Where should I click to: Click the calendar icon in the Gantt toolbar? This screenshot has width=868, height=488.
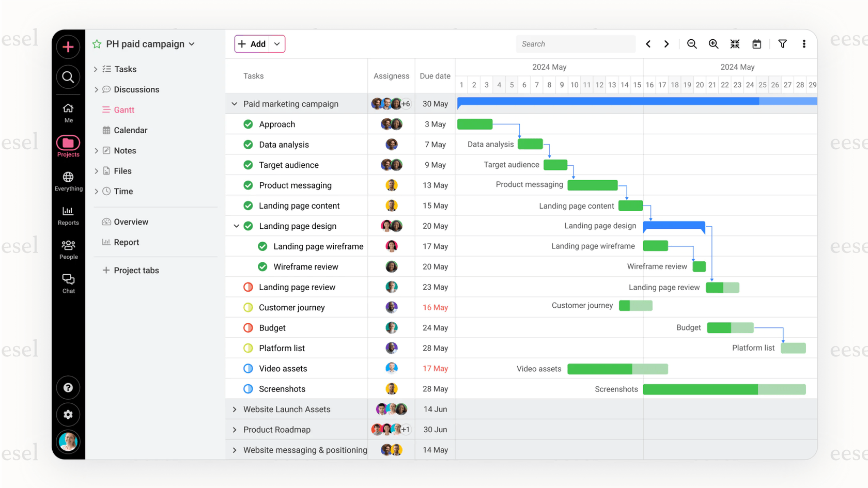756,44
